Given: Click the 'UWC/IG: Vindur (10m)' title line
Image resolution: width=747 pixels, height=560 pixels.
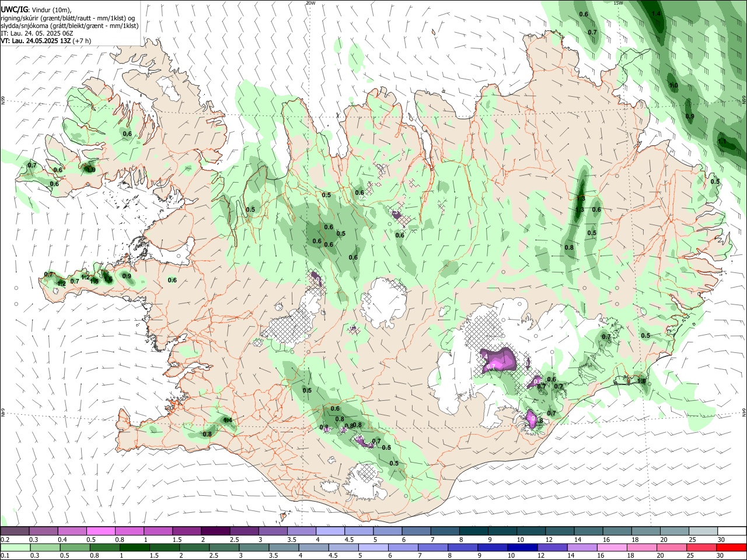Looking at the screenshot, I should coord(37,10).
